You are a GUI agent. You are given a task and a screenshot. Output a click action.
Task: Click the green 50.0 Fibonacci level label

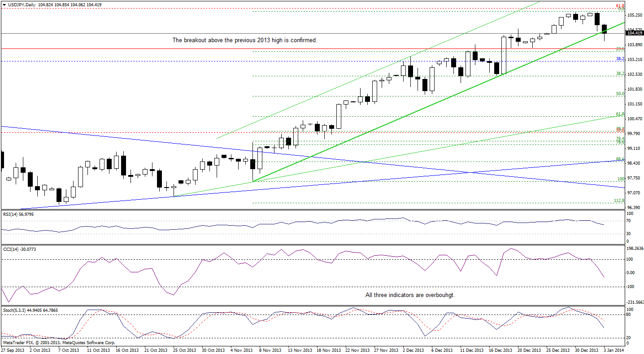(x=620, y=94)
